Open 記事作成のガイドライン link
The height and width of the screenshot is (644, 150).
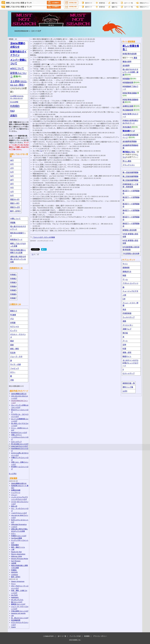[18, 53]
